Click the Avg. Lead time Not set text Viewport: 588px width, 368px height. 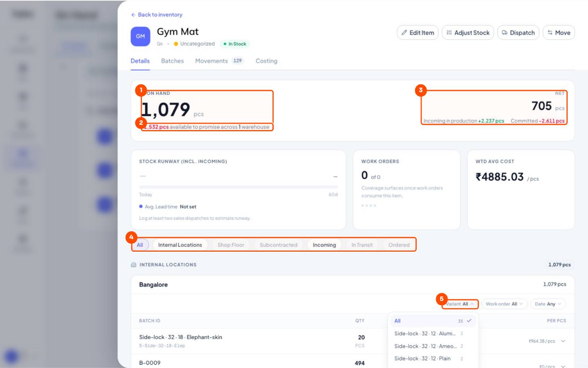168,207
